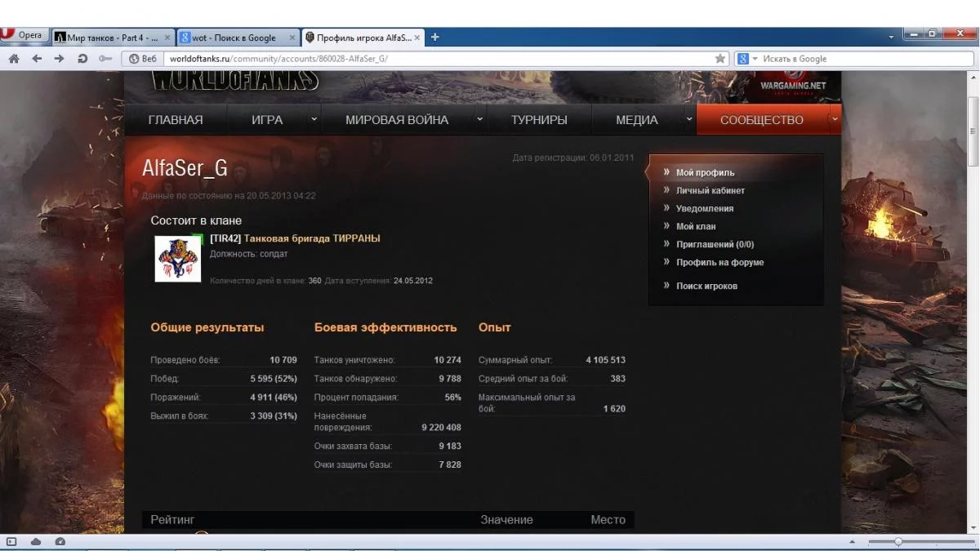Open the Профиль на форуме link

(x=719, y=263)
